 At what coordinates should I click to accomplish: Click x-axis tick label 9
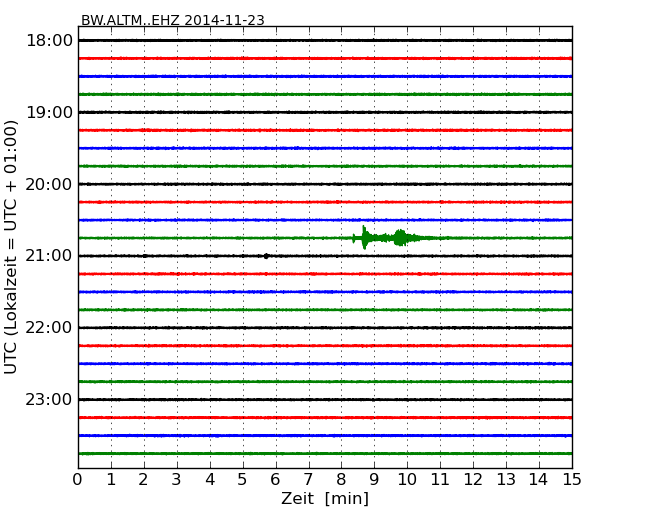374,479
